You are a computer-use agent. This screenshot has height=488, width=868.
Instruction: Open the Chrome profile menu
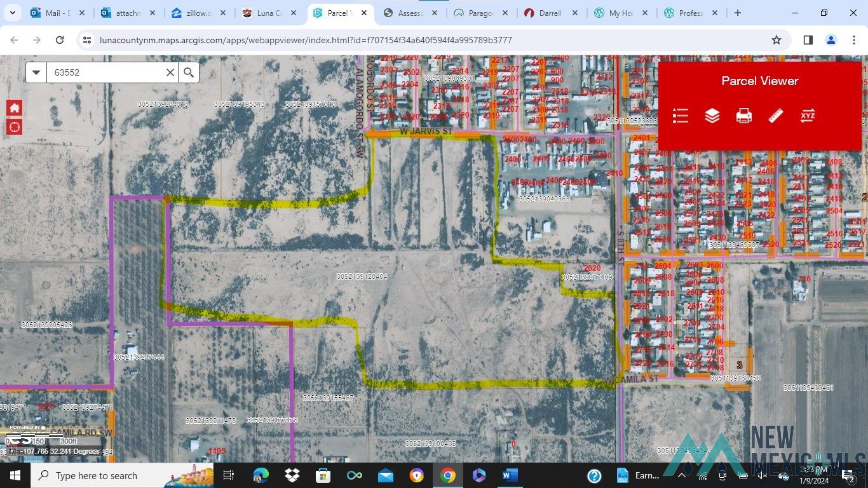[831, 40]
